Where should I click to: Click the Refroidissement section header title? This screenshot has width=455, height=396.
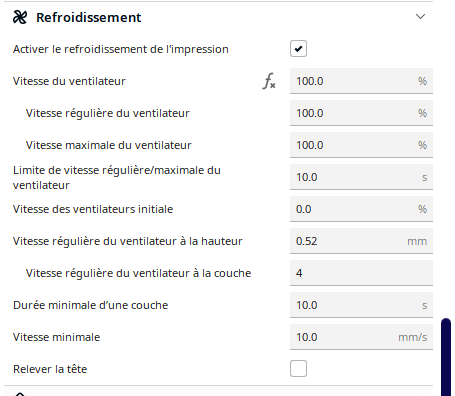(89, 17)
